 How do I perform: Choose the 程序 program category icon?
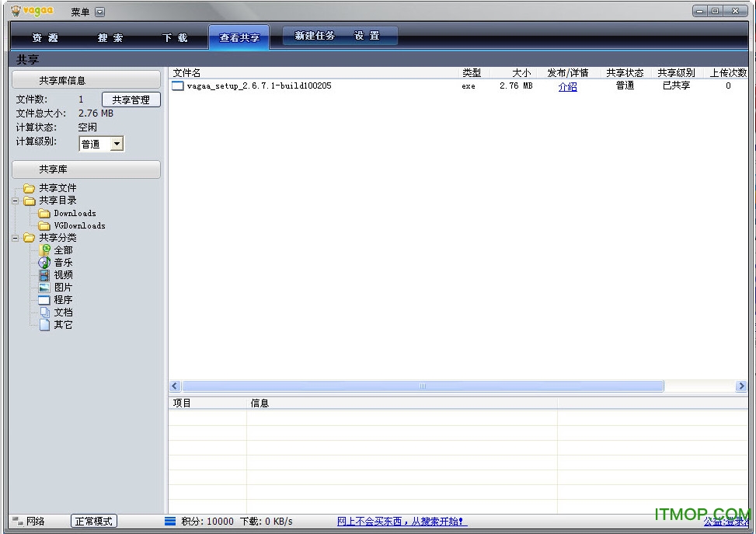[44, 300]
